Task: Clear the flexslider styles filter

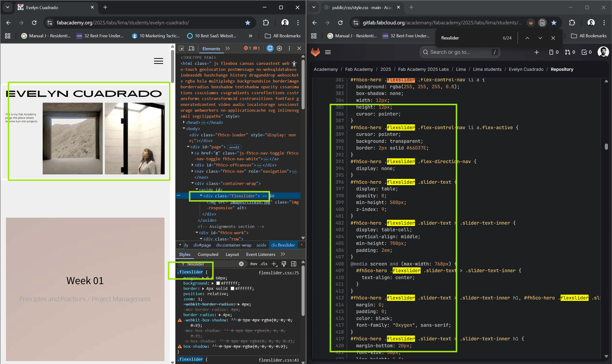Action: [241, 264]
